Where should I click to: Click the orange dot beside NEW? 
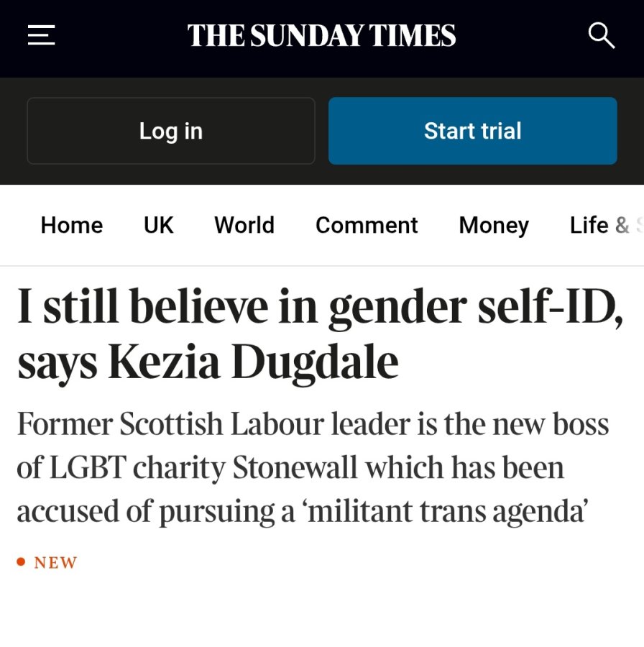coord(21,562)
